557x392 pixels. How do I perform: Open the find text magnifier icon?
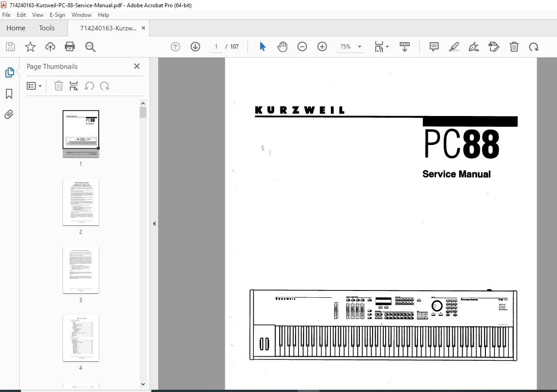(90, 47)
